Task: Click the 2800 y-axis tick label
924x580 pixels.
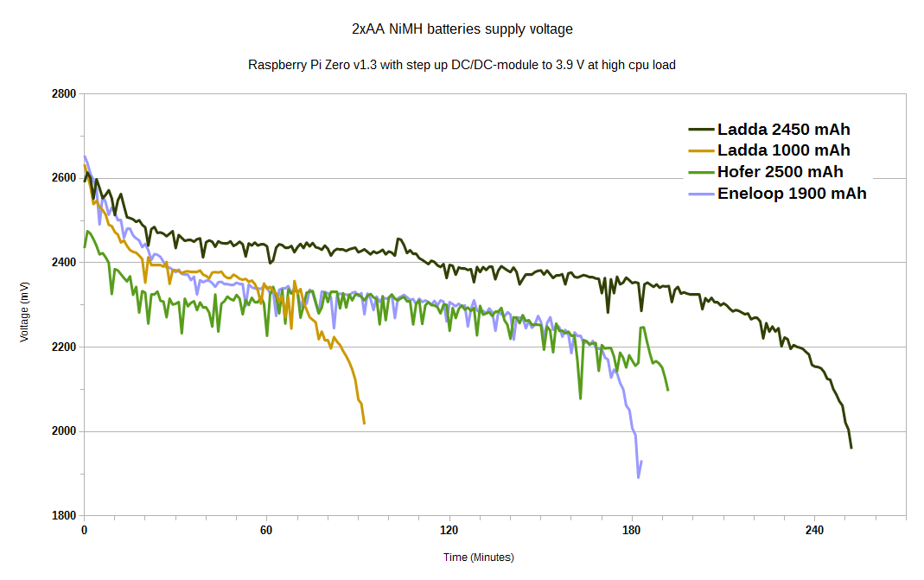Action: (x=64, y=93)
